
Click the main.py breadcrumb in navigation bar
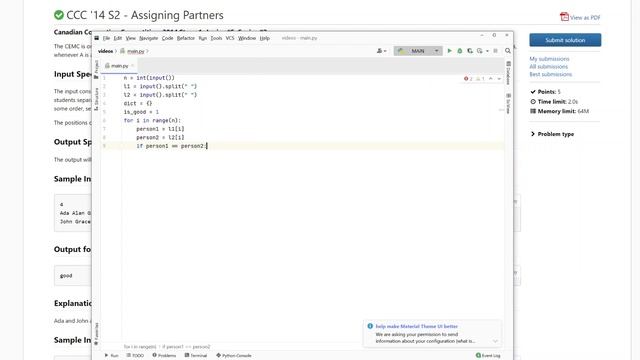[136, 51]
